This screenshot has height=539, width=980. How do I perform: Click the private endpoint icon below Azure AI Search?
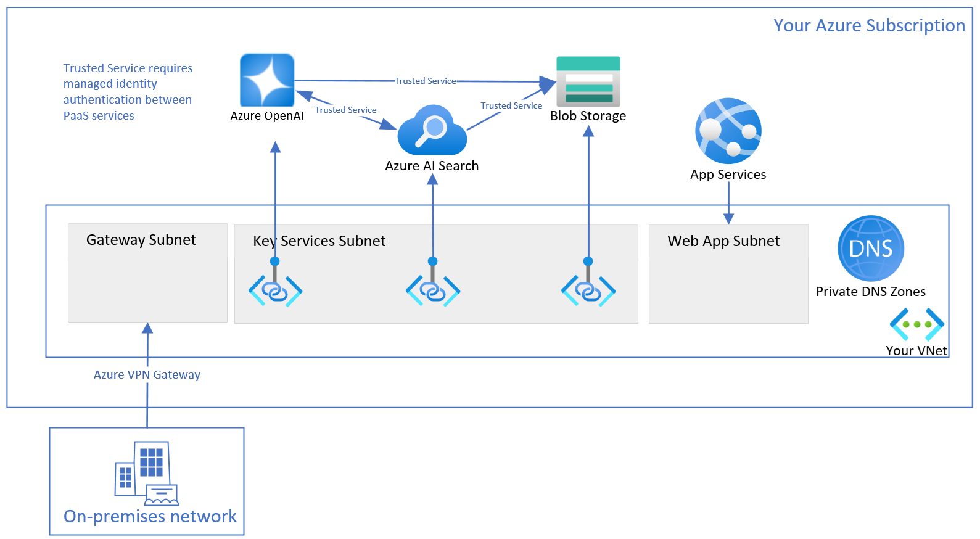pyautogui.click(x=432, y=290)
